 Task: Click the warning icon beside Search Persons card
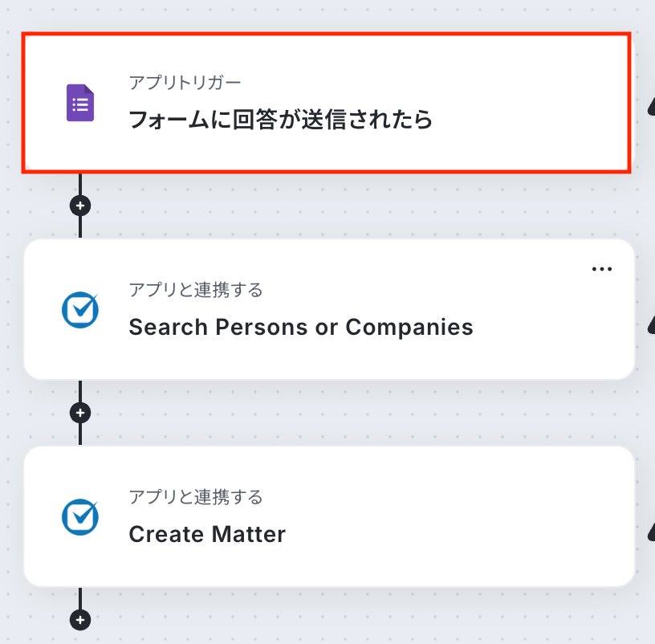point(651,324)
